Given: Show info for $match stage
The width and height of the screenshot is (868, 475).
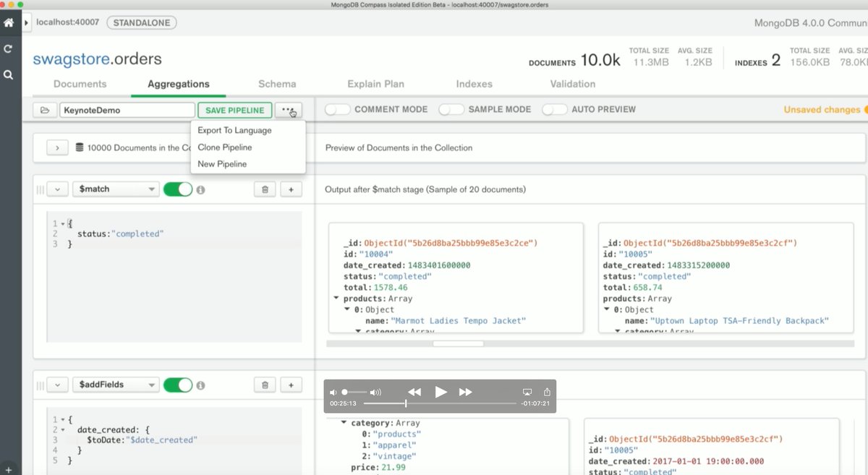Looking at the screenshot, I should 201,189.
